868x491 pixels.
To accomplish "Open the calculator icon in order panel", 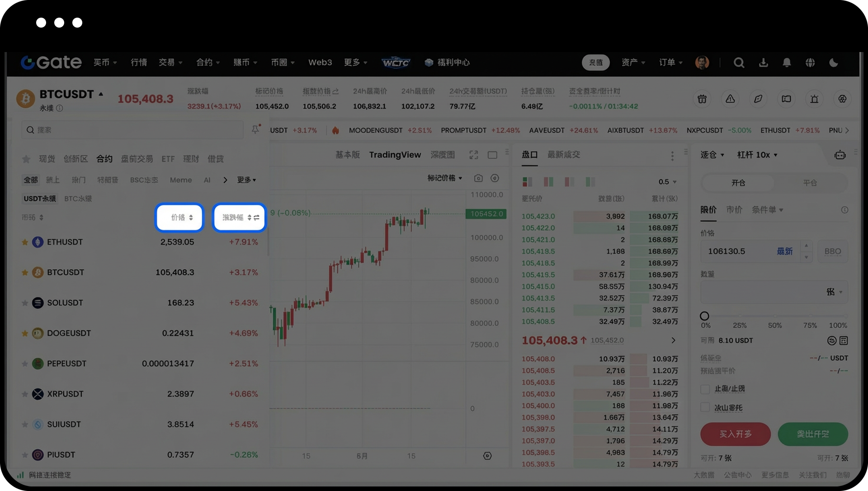I will pos(844,341).
